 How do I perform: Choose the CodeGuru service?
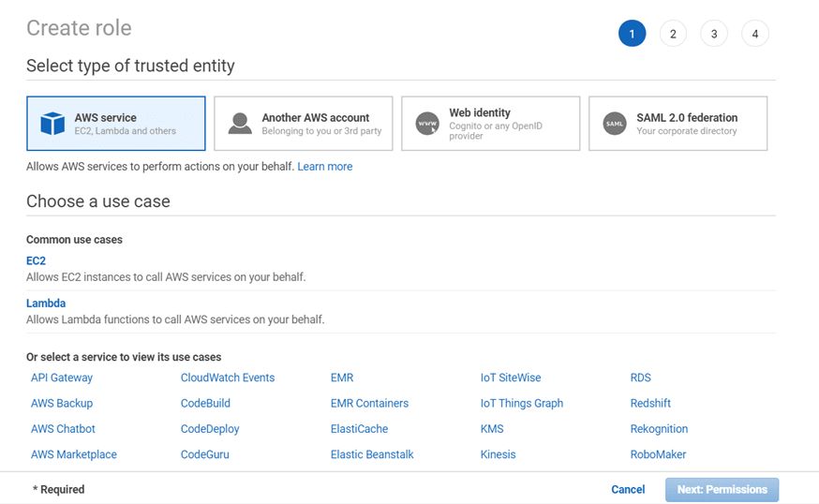click(x=204, y=454)
